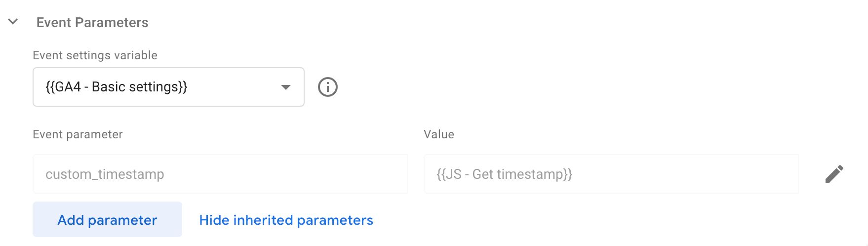868x246 pixels.
Task: Toggle Event Parameters section using the arrow
Action: (13, 22)
